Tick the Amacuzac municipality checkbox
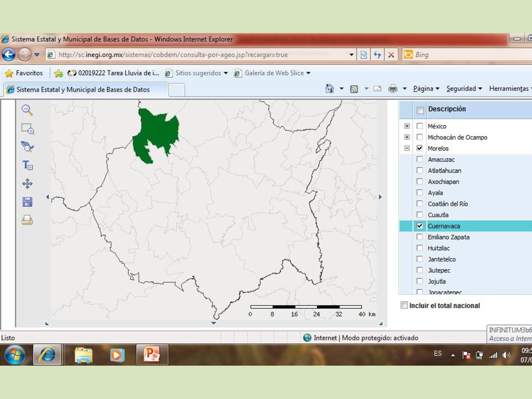Image resolution: width=532 pixels, height=399 pixels. [x=420, y=159]
